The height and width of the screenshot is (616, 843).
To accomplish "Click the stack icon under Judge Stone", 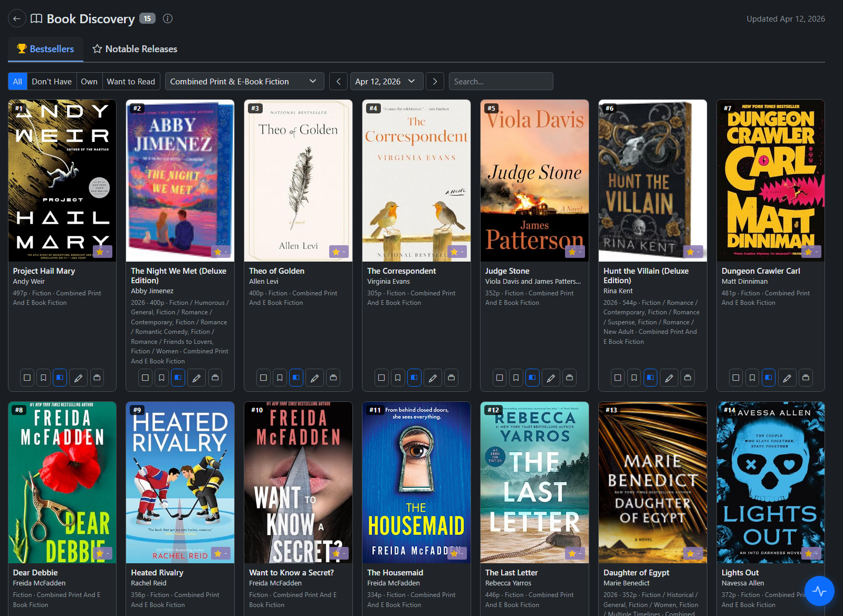I will [569, 378].
